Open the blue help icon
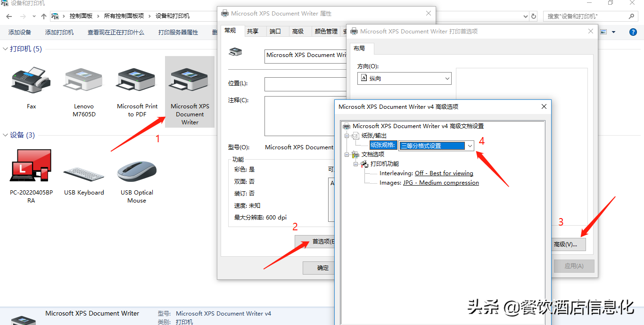Image resolution: width=644 pixels, height=325 pixels. (x=633, y=32)
